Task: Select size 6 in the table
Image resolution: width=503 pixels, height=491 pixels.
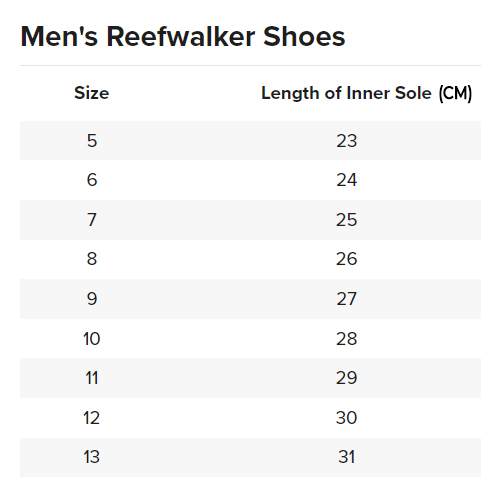Action: pyautogui.click(x=92, y=180)
